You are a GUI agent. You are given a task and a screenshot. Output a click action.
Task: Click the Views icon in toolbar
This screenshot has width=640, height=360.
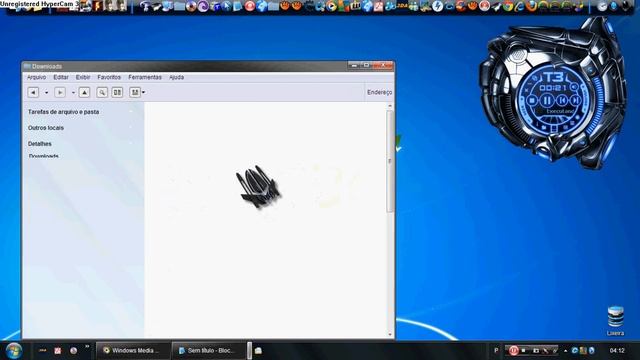(x=135, y=93)
